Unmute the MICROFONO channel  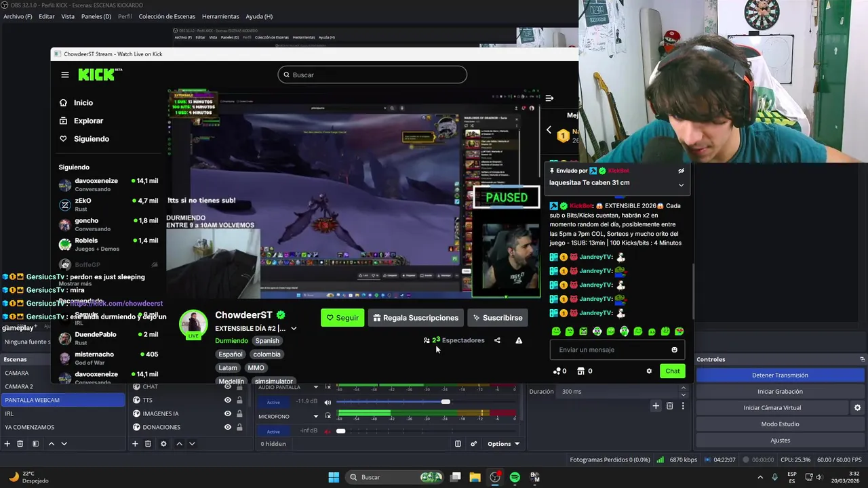[328, 431]
